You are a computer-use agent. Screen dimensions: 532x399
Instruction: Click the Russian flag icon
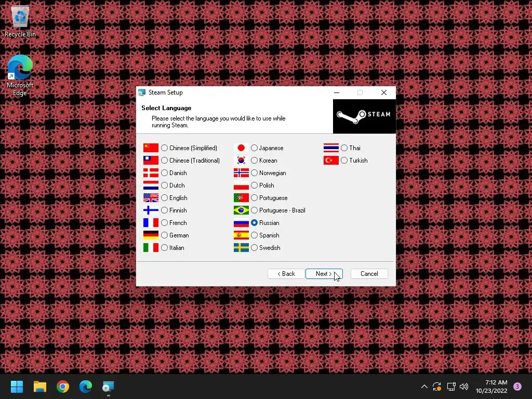241,223
